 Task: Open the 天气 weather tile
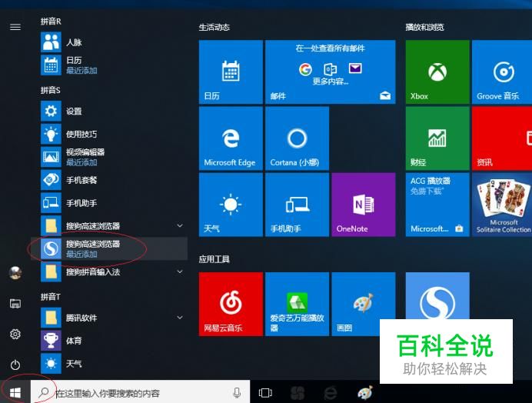(x=231, y=205)
